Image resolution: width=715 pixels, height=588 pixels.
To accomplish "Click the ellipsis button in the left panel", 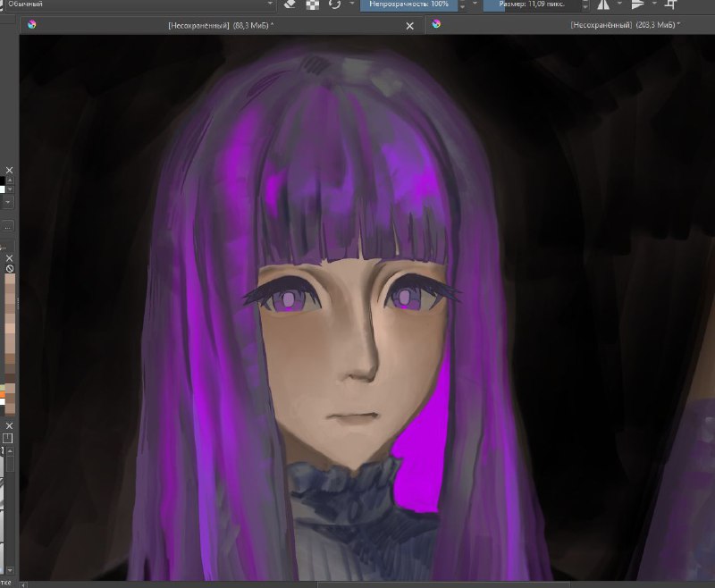I will (x=8, y=226).
